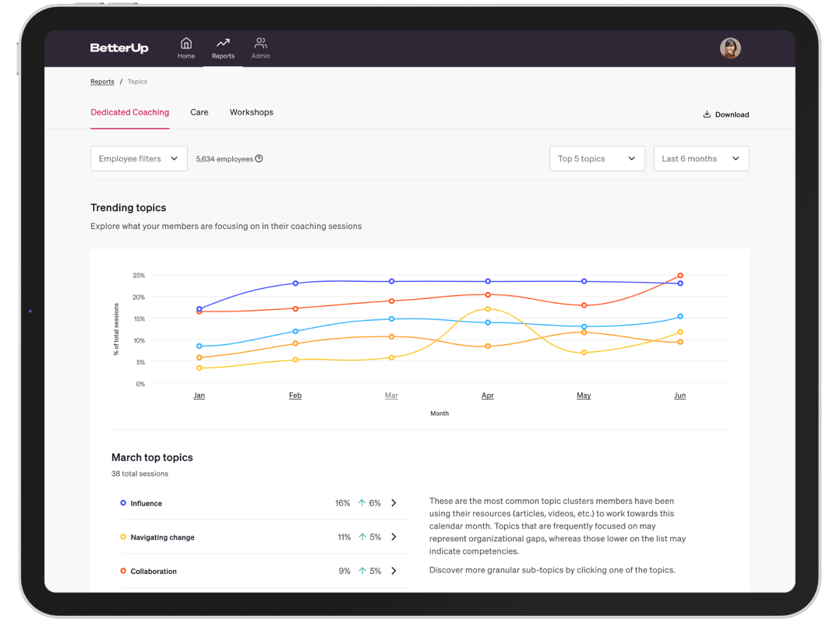
Task: Click the download arrow icon
Action: (x=707, y=114)
